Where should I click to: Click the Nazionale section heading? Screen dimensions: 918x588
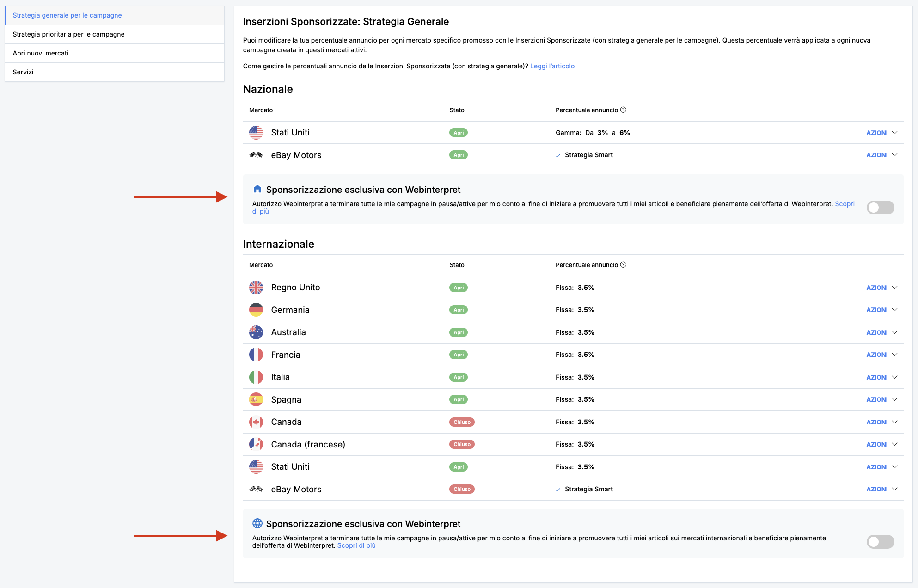(x=268, y=89)
